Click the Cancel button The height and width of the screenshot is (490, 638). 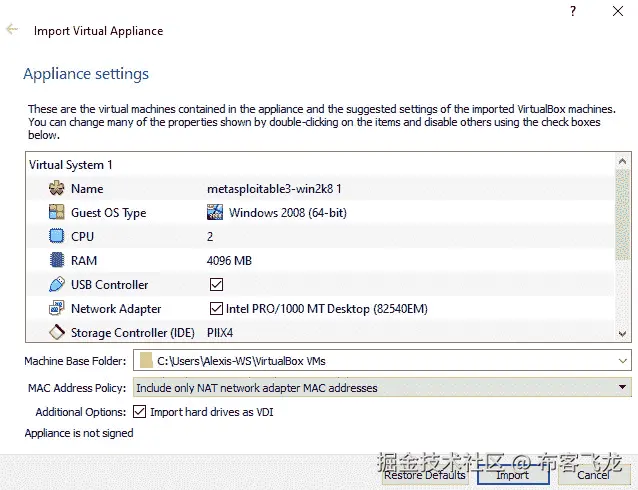point(593,475)
